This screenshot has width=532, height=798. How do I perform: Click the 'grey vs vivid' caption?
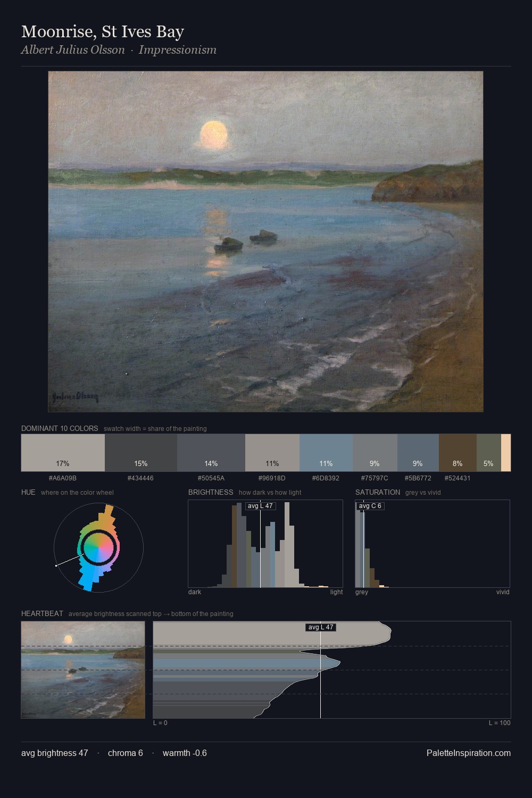tap(423, 493)
